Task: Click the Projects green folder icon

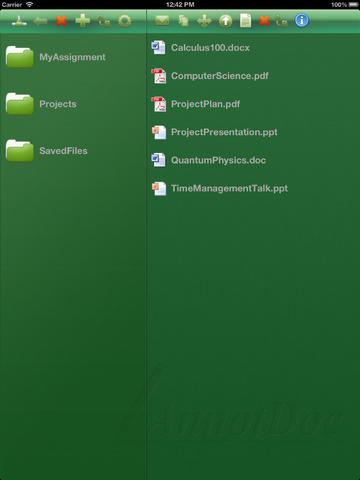Action: point(20,104)
